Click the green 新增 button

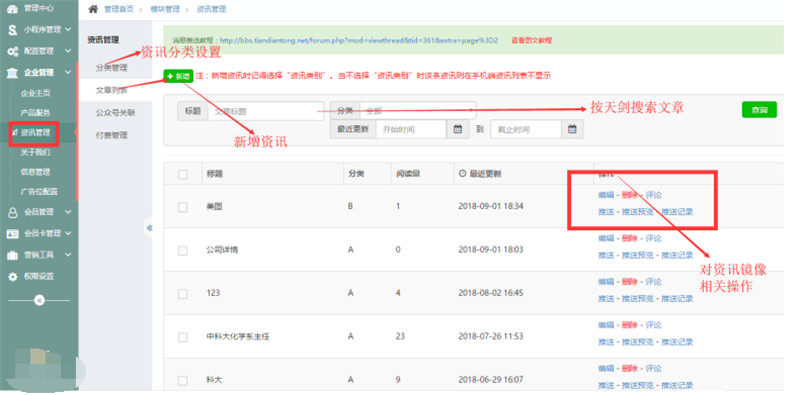point(178,76)
